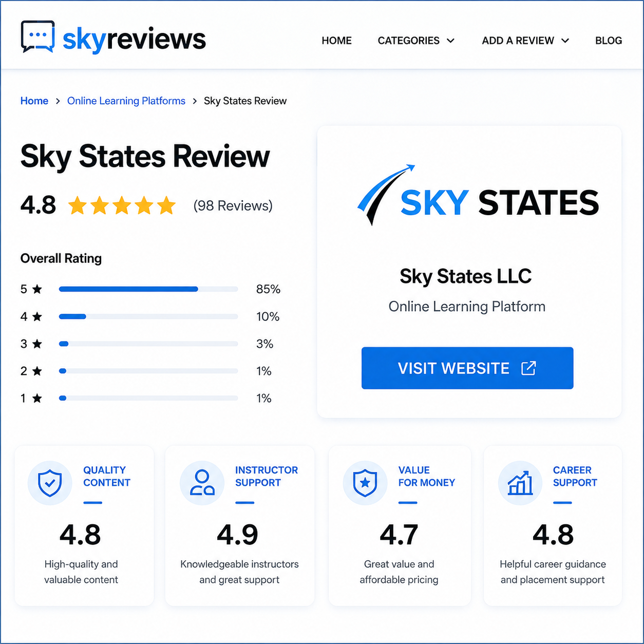
Task: Click the Sky States Review heading
Action: pos(145,157)
